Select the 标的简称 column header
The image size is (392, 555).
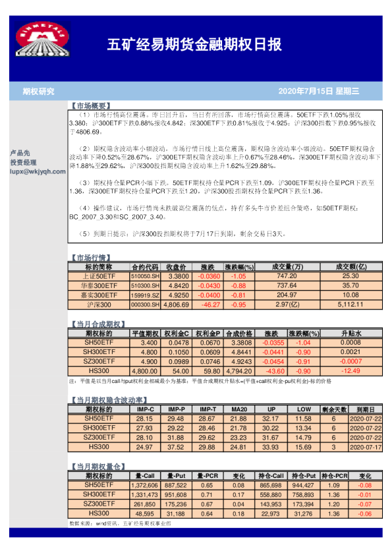click(x=99, y=267)
